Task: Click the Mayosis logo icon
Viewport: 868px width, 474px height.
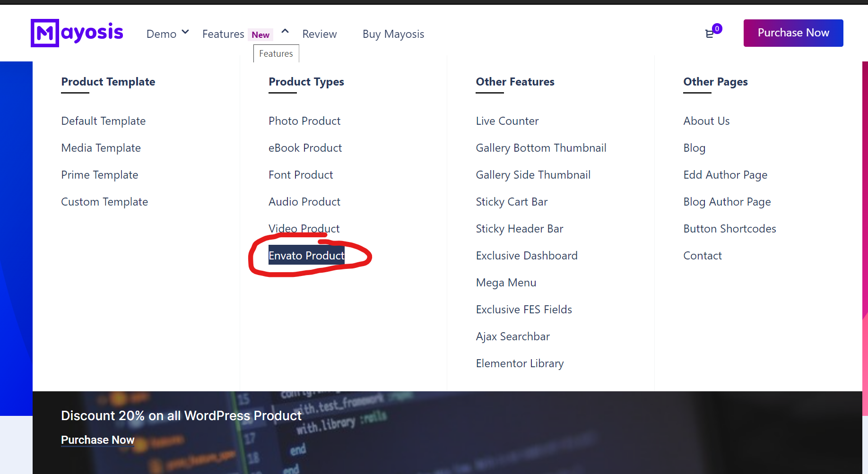Action: (x=45, y=33)
